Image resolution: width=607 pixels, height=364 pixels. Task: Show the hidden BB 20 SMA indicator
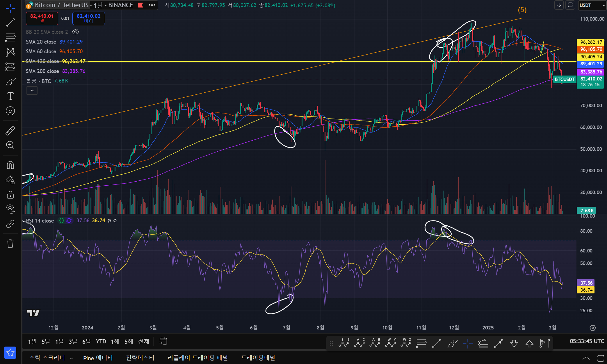pos(76,32)
